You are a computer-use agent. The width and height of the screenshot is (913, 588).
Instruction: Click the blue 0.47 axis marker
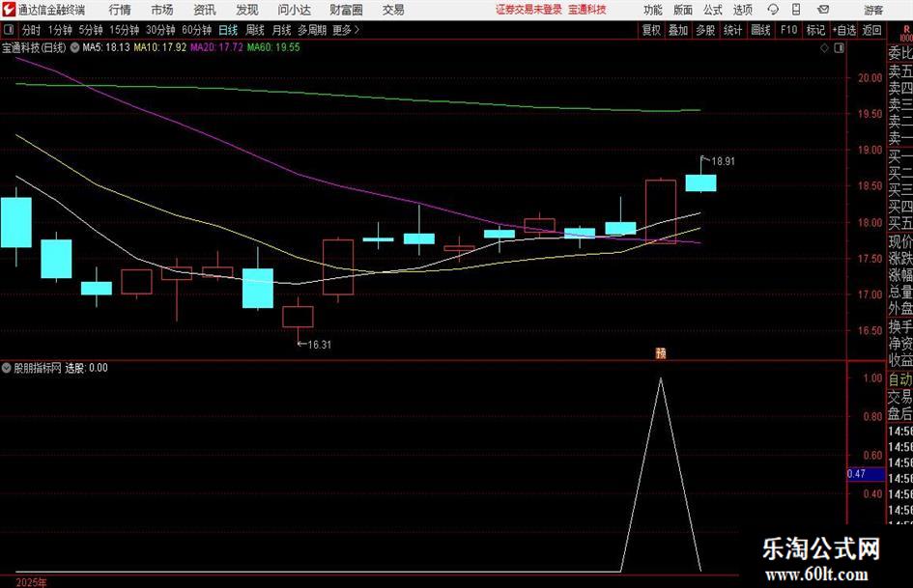[866, 474]
